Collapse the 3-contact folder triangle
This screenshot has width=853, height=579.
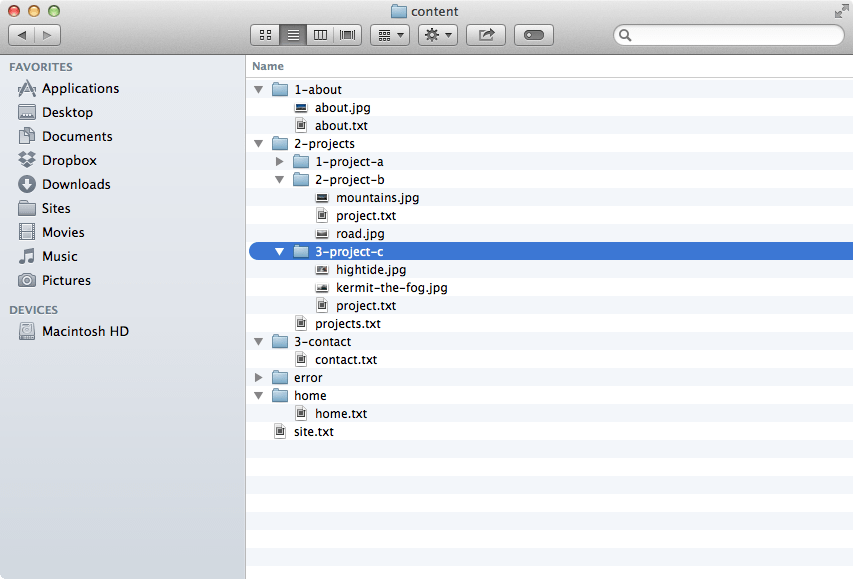coord(258,342)
